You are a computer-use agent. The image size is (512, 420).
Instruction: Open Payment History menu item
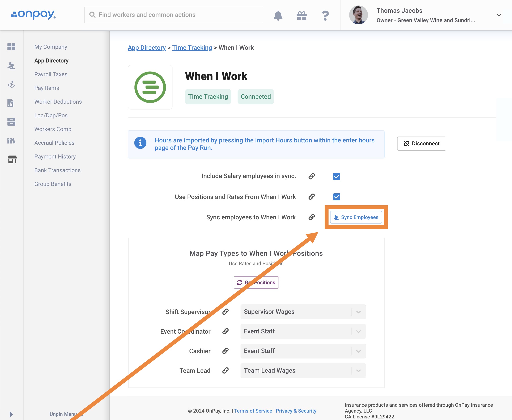(x=55, y=157)
